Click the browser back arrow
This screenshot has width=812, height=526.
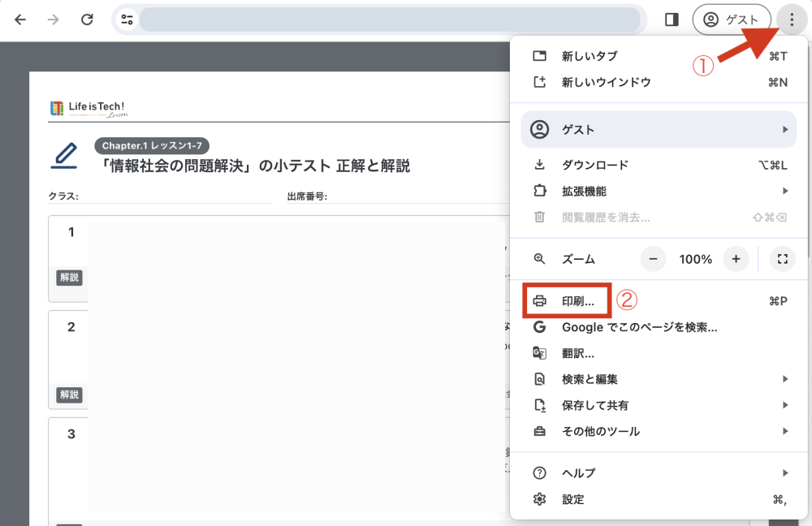[x=20, y=19]
